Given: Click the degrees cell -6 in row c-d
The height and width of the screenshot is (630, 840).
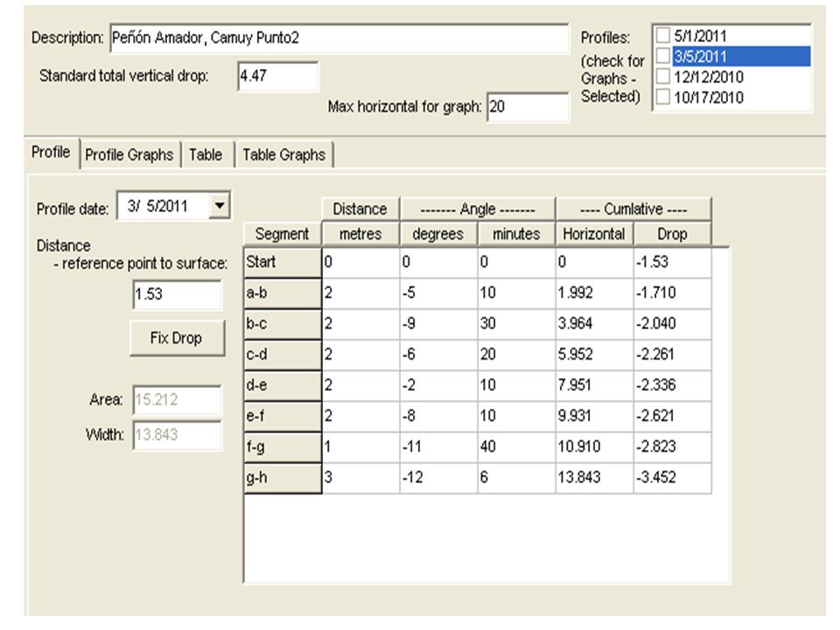Looking at the screenshot, I should pos(438,354).
